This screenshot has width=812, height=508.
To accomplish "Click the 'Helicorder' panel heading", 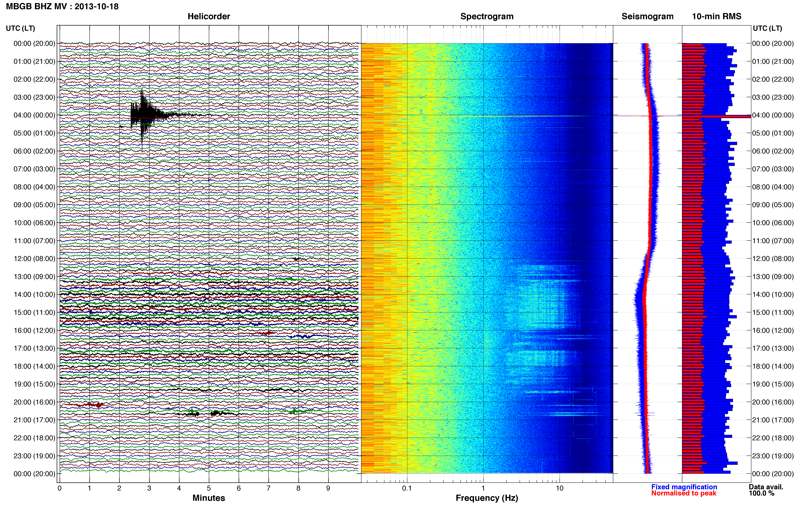I will pos(209,16).
